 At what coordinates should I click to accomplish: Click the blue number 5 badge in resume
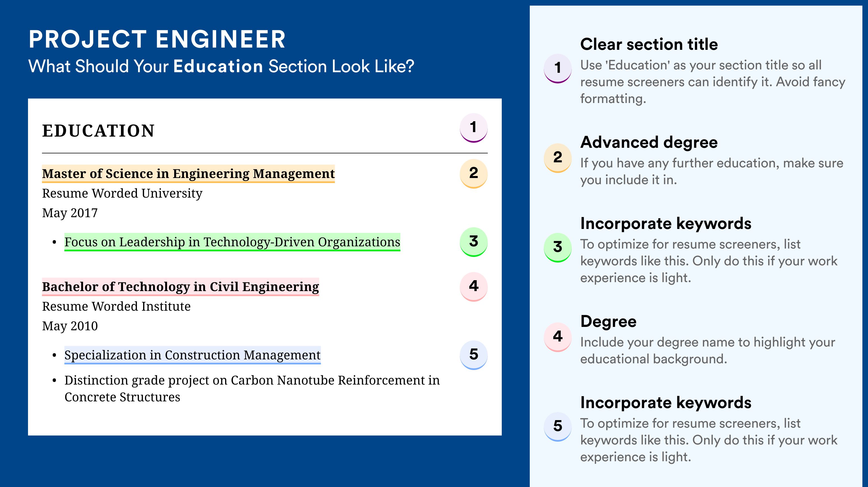[x=473, y=355]
